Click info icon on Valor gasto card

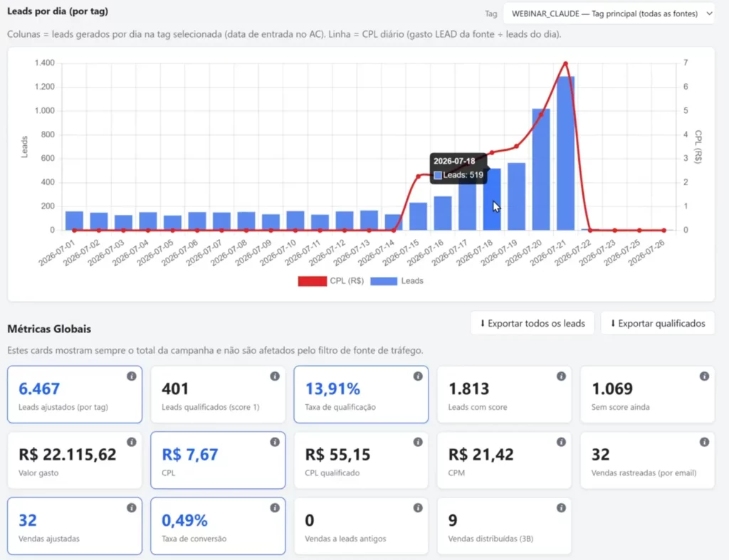[132, 442]
